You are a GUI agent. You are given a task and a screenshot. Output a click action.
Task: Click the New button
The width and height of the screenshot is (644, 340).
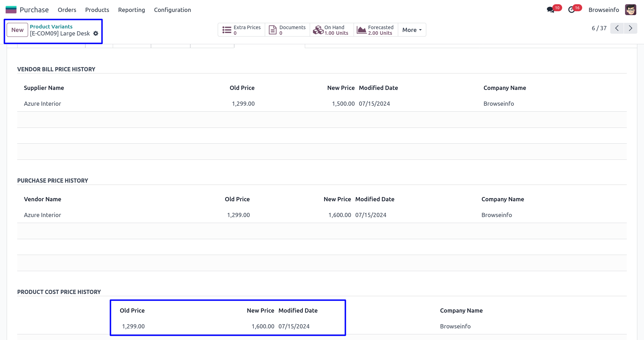(x=17, y=30)
